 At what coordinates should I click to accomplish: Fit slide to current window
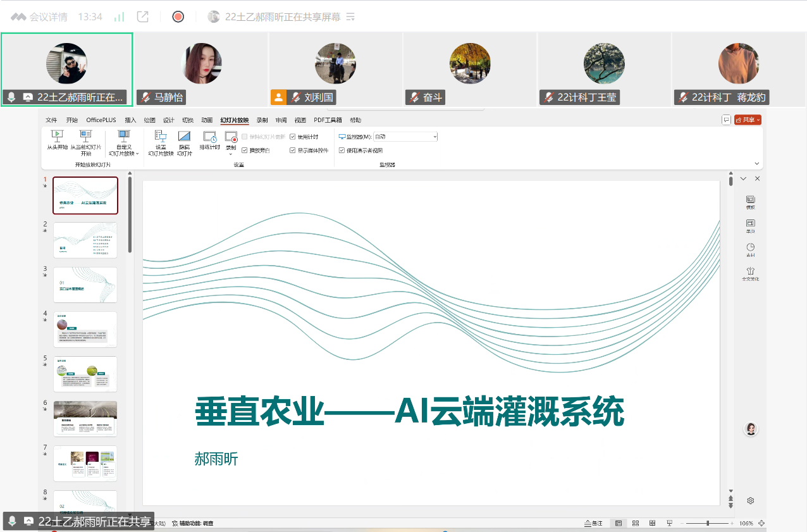[761, 523]
